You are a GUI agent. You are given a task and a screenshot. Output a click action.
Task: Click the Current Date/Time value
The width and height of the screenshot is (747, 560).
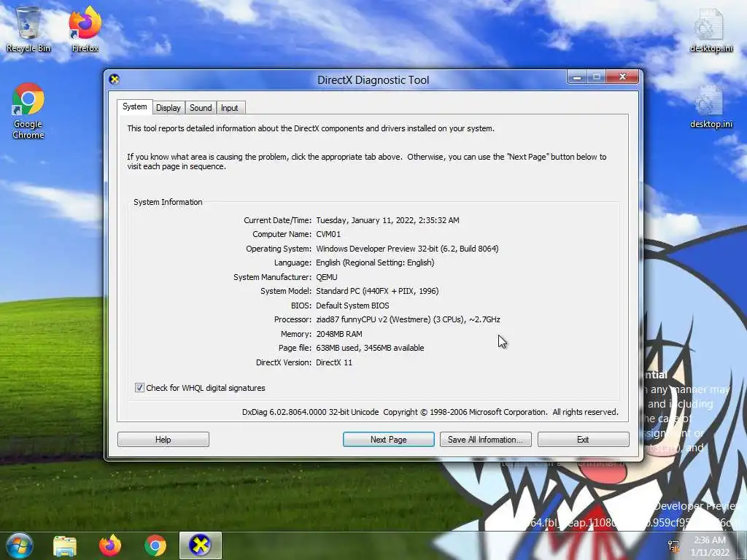(388, 220)
